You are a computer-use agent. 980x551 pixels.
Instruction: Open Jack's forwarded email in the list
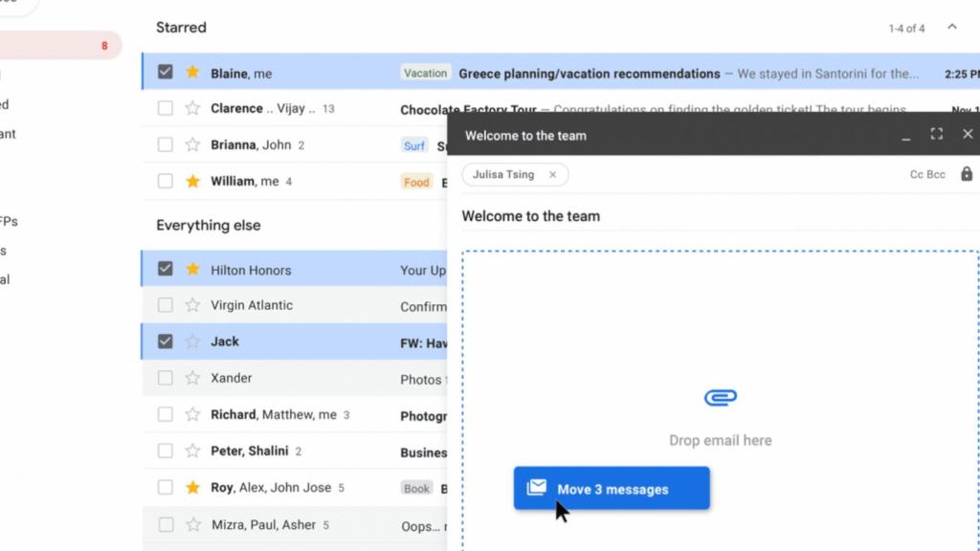pos(421,342)
